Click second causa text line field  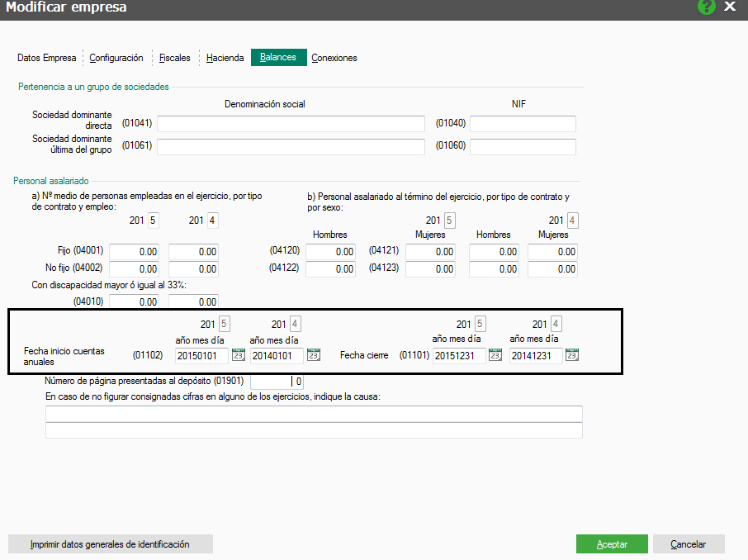(314, 430)
